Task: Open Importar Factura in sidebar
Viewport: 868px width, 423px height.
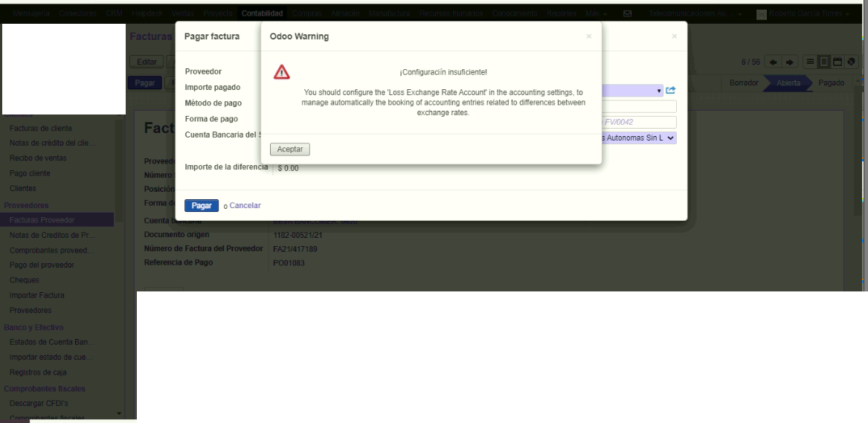Action: [37, 294]
